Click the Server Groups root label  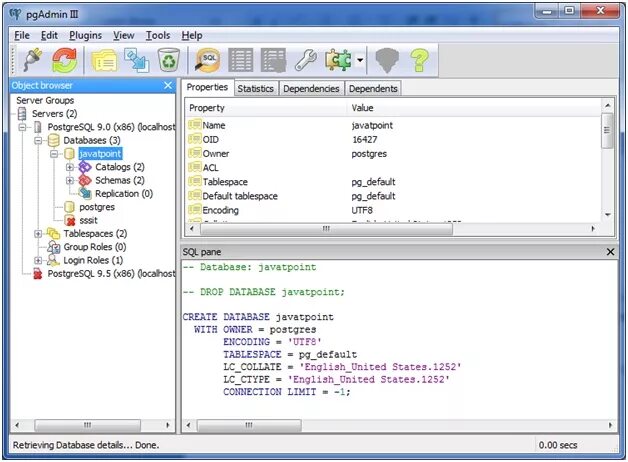[x=45, y=100]
